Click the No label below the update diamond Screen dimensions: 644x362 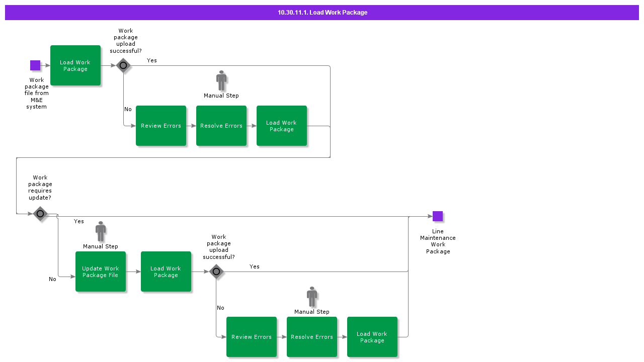[x=52, y=279]
